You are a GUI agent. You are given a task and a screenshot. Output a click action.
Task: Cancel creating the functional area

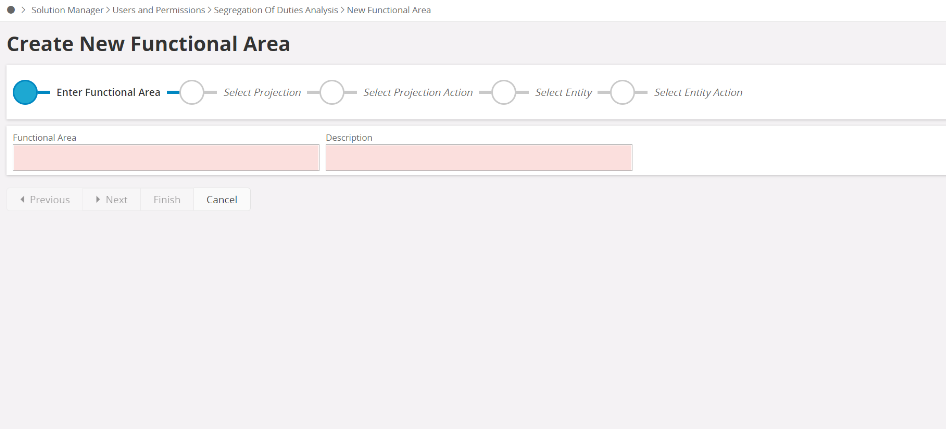pos(222,200)
